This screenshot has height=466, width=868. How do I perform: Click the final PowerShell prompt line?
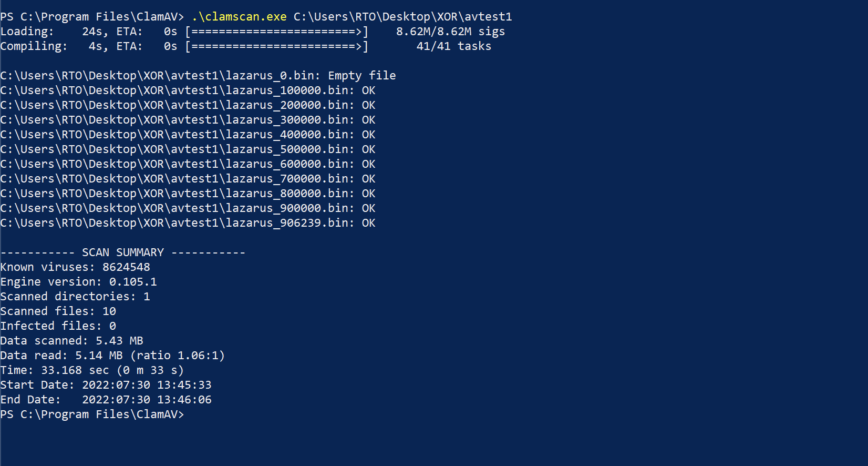pos(92,414)
